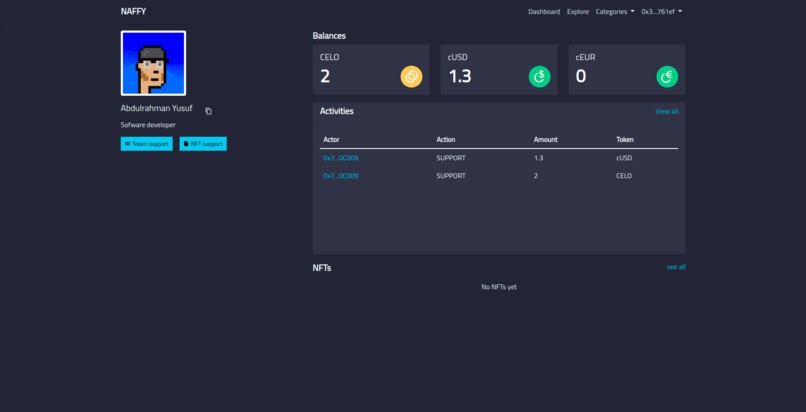This screenshot has width=806, height=412.
Task: Expand the Categories dropdown
Action: [615, 11]
